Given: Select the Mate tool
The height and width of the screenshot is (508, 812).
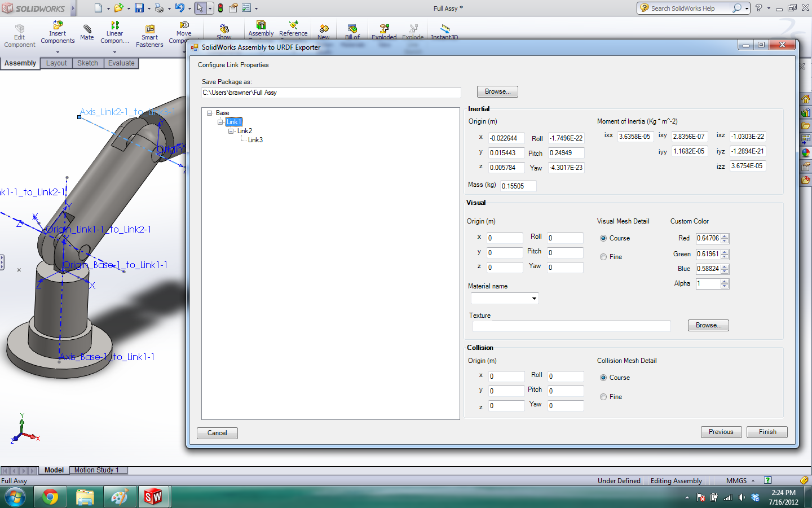Looking at the screenshot, I should 87,33.
